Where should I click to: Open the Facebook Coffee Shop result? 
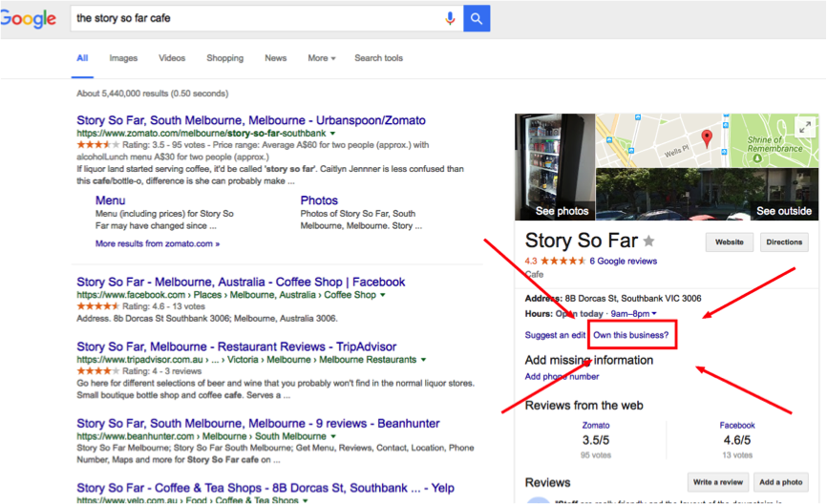click(x=241, y=282)
